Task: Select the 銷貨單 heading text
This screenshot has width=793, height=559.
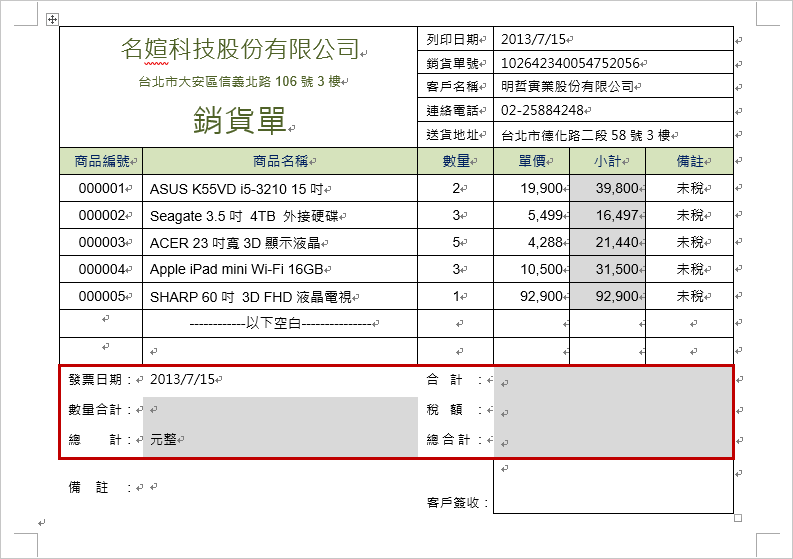Action: [240, 121]
